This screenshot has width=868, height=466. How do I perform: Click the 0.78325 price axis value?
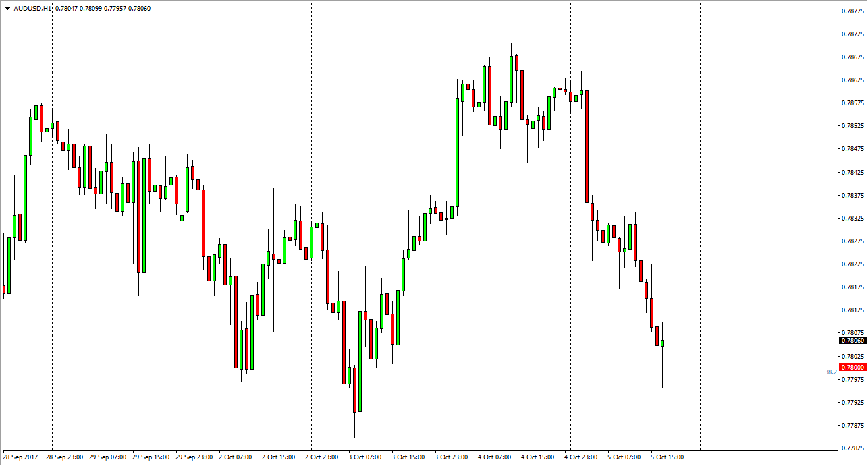pos(852,219)
